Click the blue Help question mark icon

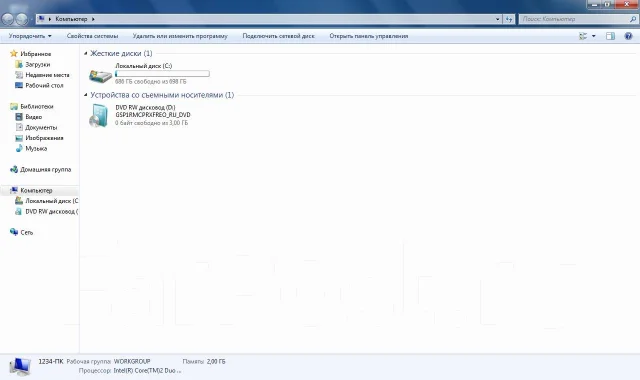click(628, 36)
